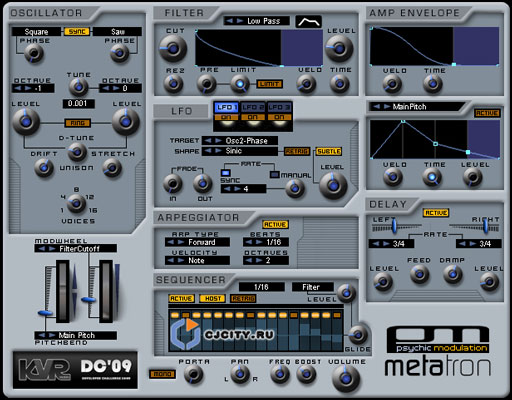Screen dimensions: 512x400
Task: Toggle the MONO button
Action: click(x=162, y=374)
